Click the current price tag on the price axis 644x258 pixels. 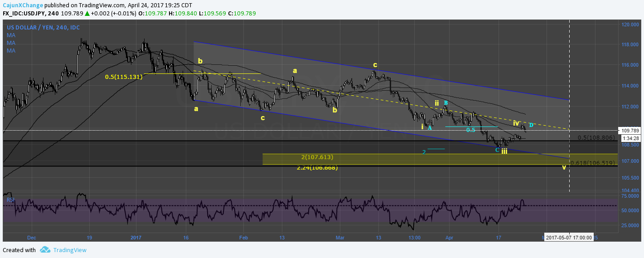629,130
